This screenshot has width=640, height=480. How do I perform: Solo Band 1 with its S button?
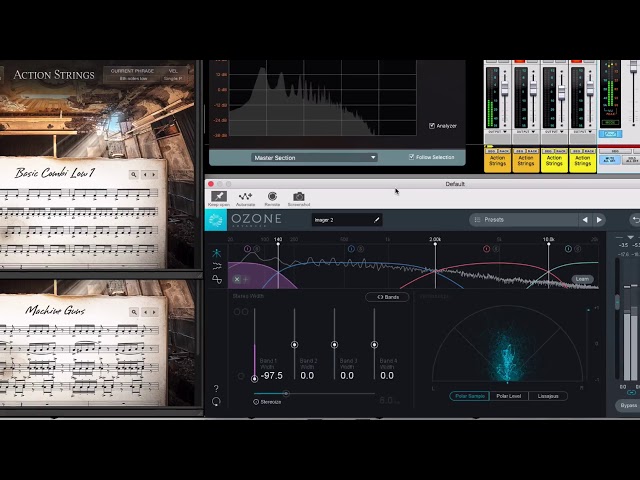pyautogui.click(x=256, y=249)
